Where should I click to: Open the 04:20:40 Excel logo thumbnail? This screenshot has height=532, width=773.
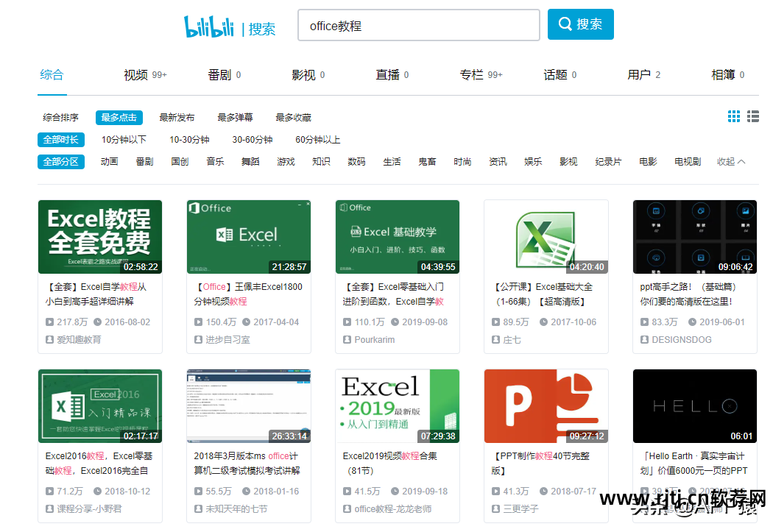coord(546,237)
